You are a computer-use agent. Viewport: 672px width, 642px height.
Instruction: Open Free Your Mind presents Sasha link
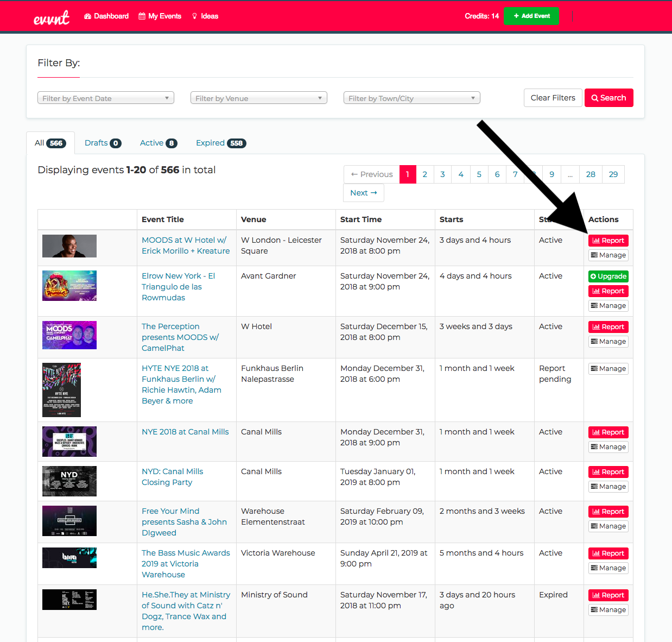184,522
